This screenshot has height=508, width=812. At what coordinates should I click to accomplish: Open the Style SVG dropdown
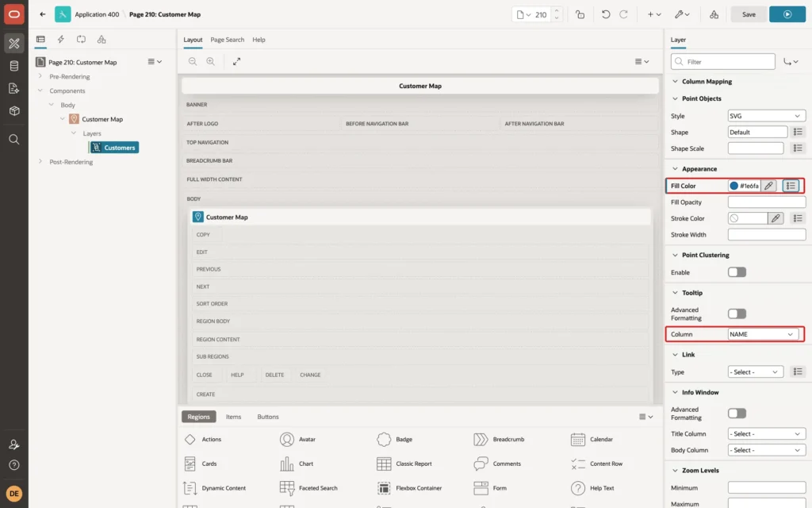(x=767, y=116)
